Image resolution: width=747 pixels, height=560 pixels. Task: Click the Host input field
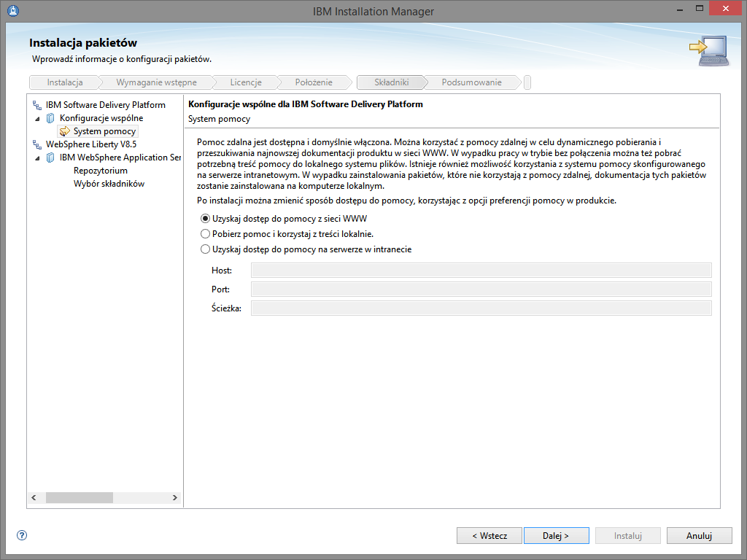coord(481,270)
